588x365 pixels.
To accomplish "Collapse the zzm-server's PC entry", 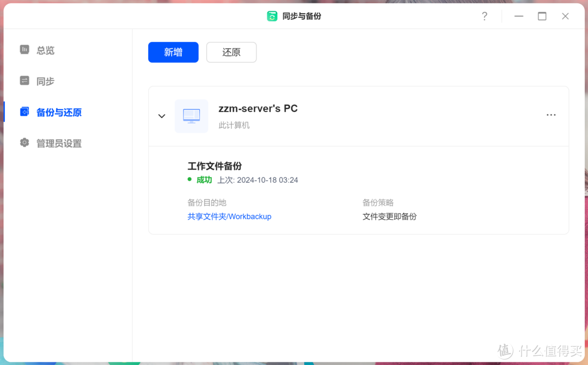I will tap(162, 116).
